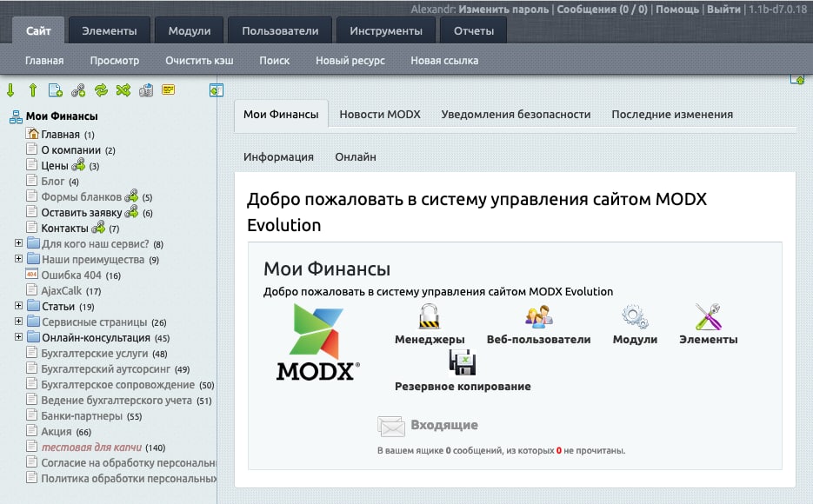Viewport: 813px width, 504px height.
Task: Open Элементы via tools icon
Action: 709,316
